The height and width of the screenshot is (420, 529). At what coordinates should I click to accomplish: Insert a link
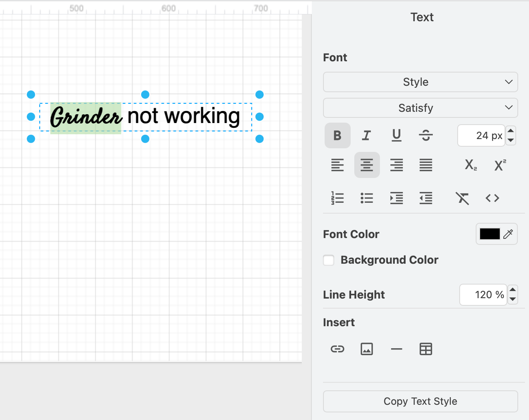(x=337, y=349)
